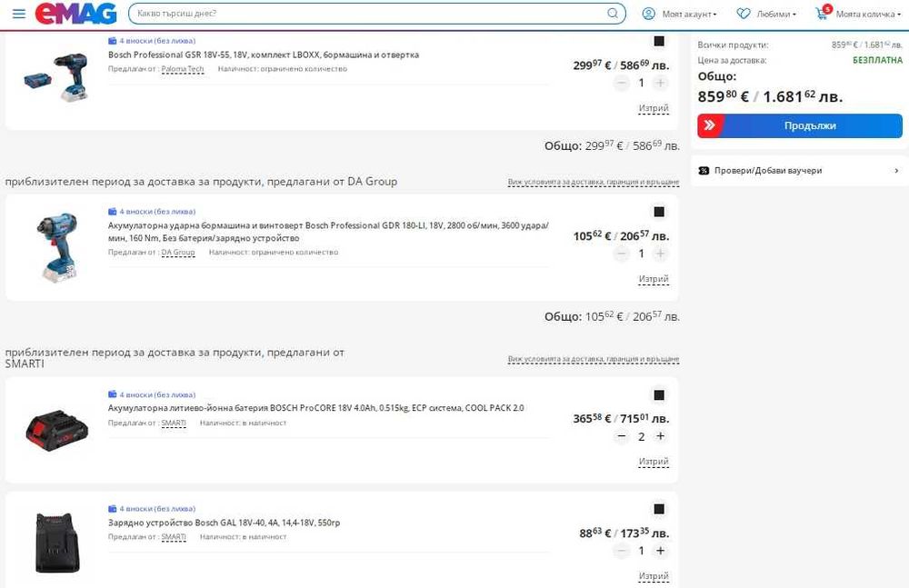
Task: Open the Моята количка cart dropdown
Action: pyautogui.click(x=868, y=14)
